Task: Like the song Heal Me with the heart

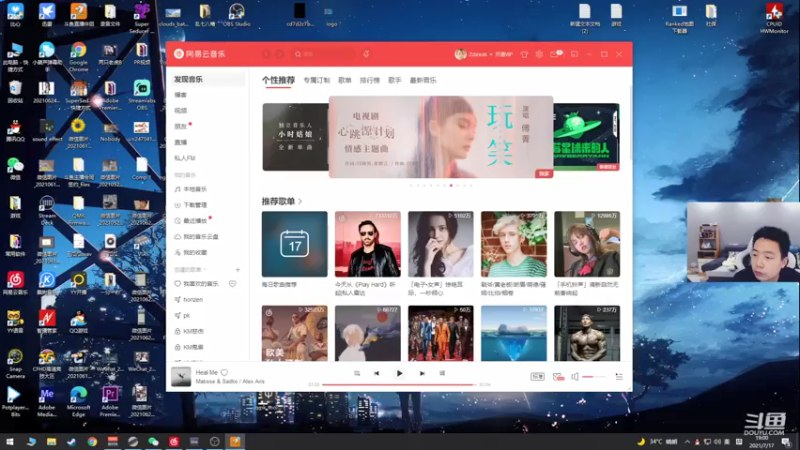Action: (224, 372)
